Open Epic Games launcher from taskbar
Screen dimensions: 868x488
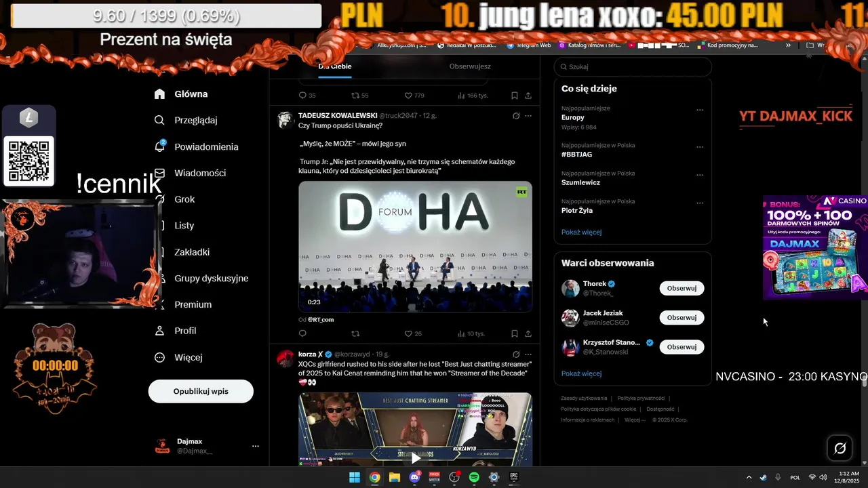coord(514,477)
